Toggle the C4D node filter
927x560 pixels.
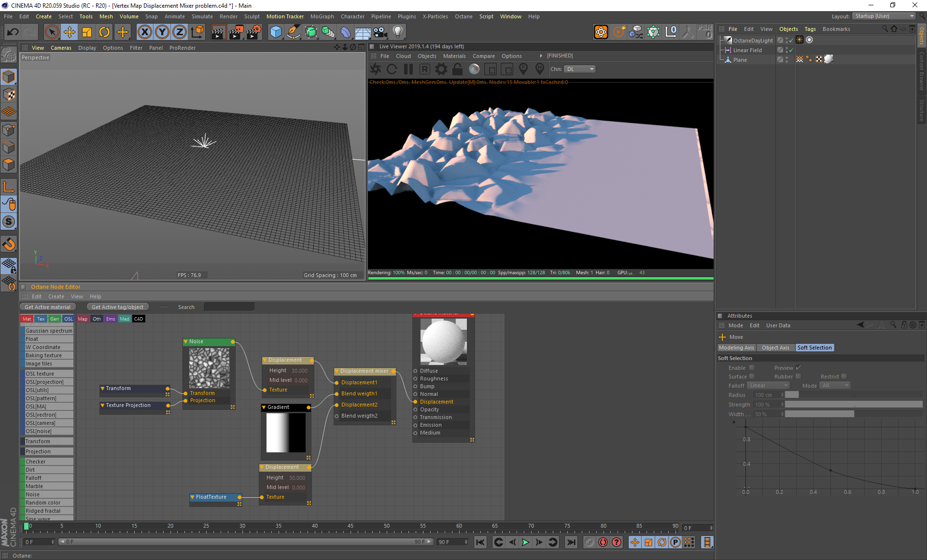coord(139,319)
